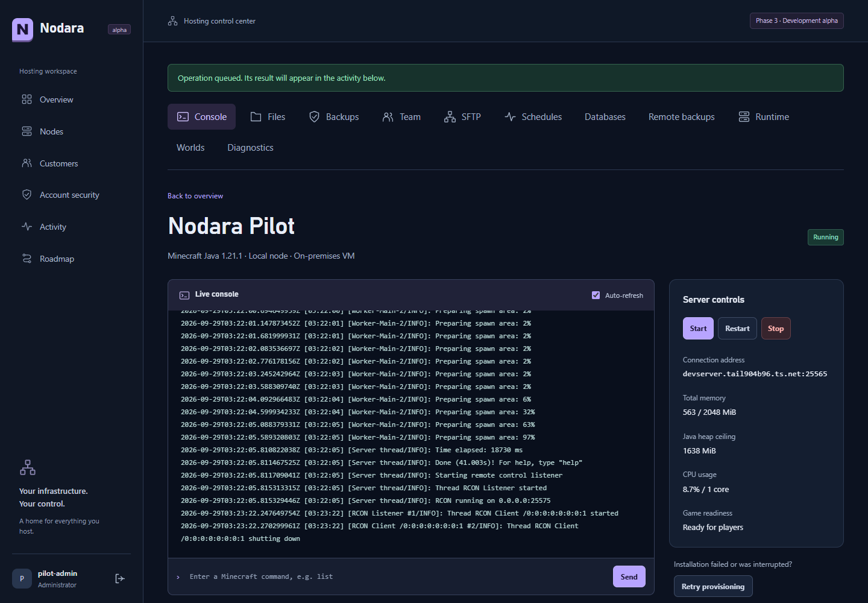
Task: Toggle the Auto-refresh checkbox
Action: pos(596,295)
